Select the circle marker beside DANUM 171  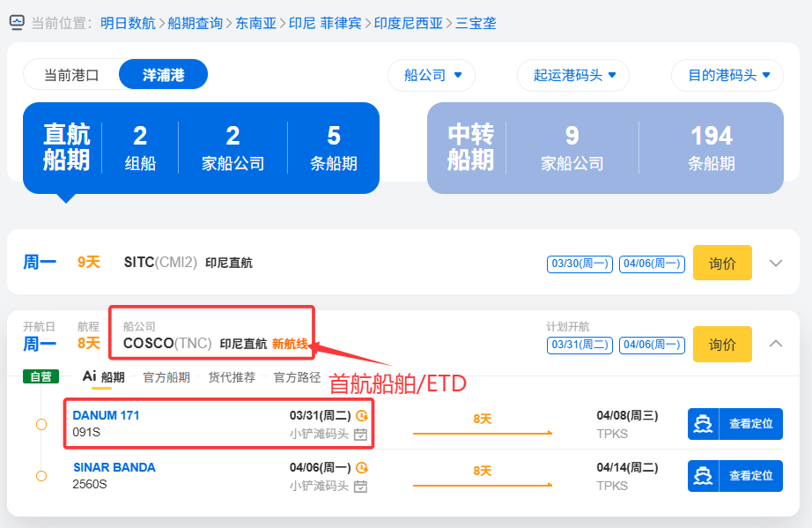click(x=41, y=425)
